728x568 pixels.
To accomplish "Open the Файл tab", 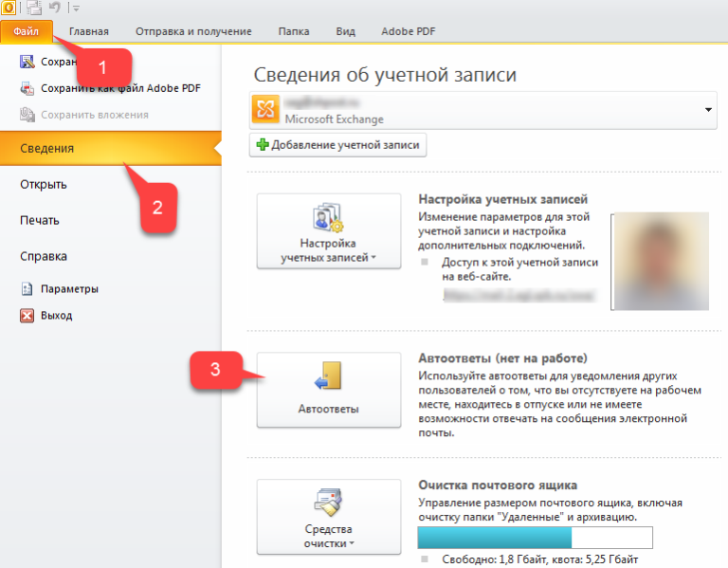I will [x=26, y=31].
